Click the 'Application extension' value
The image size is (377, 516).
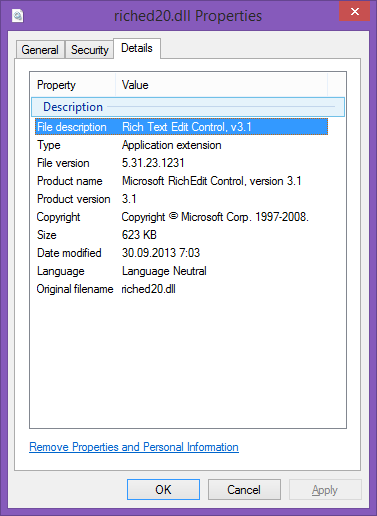171,145
